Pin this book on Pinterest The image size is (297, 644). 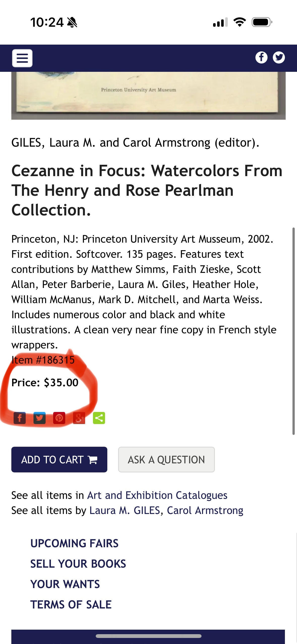coord(59,418)
